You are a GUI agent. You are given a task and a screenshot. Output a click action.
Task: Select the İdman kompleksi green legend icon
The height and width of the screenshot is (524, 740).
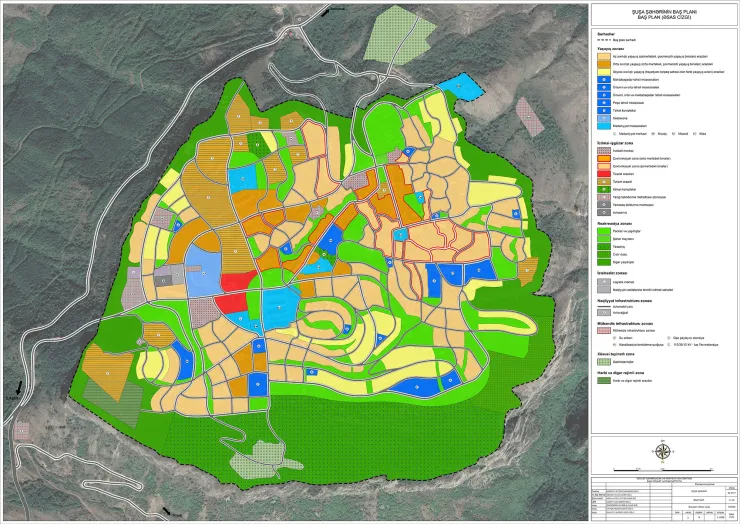click(x=603, y=188)
